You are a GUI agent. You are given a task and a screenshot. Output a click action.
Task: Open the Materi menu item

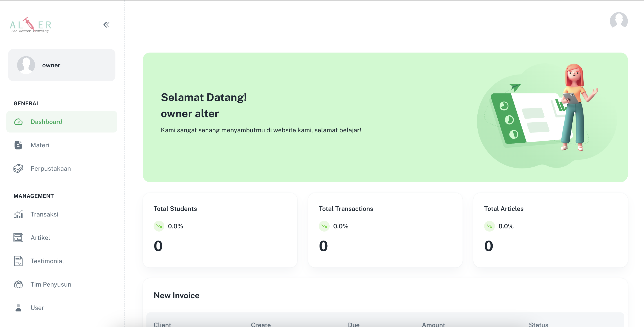point(40,145)
